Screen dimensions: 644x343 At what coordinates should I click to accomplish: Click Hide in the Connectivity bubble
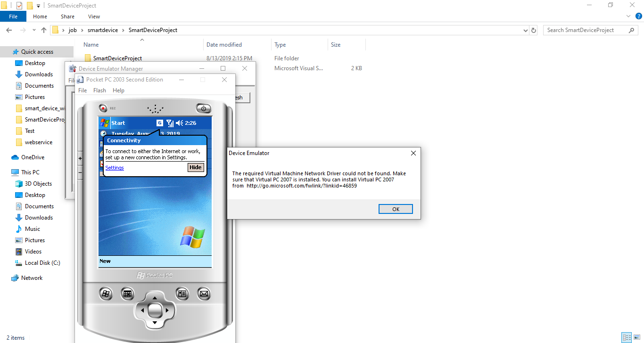(x=195, y=167)
